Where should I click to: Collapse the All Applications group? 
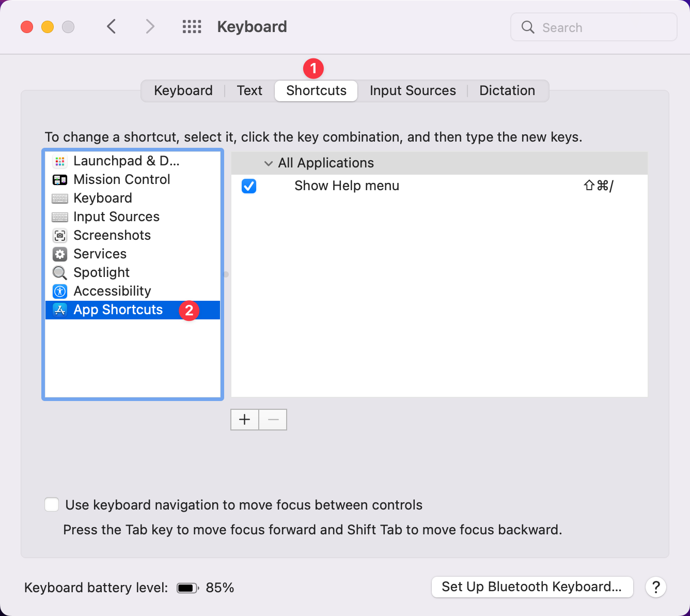click(x=269, y=163)
